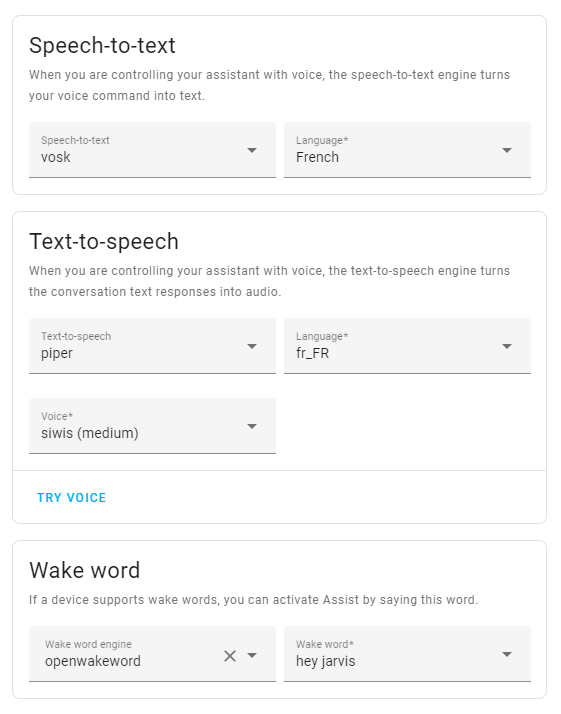Viewport: 561px width, 714px height.
Task: Click the Voice* field label
Action: tap(57, 416)
